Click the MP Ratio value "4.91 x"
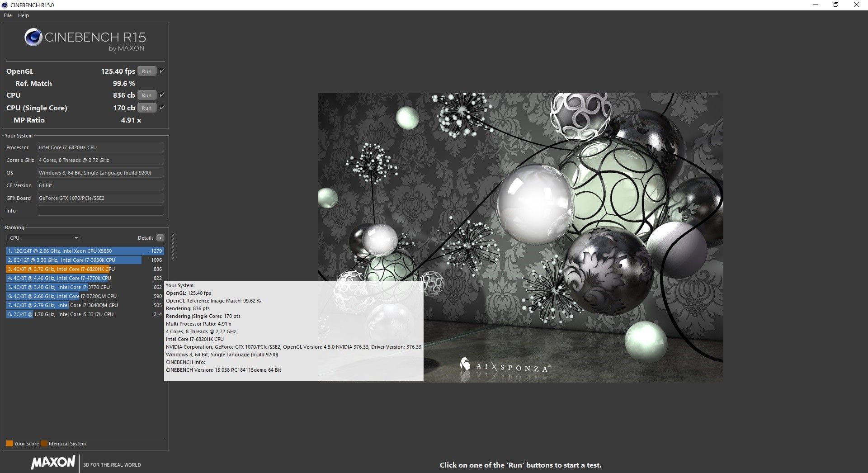868x473 pixels. 131,120
